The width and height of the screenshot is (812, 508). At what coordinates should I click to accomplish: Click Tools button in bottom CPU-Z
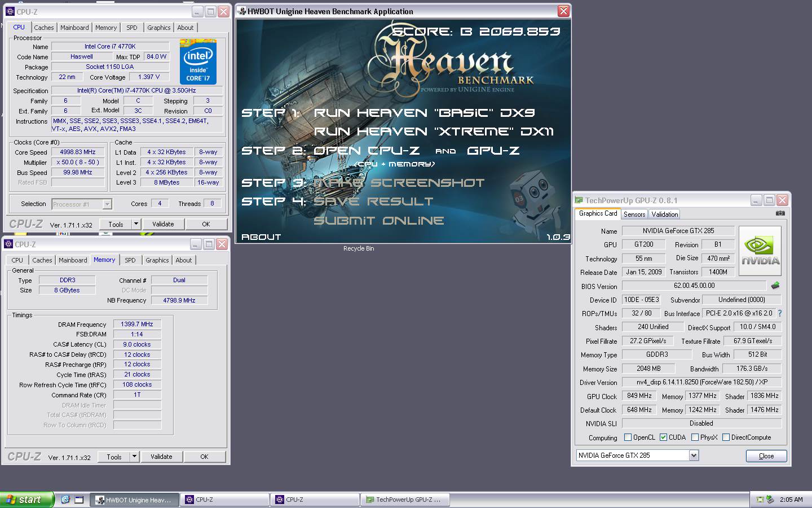[114, 457]
